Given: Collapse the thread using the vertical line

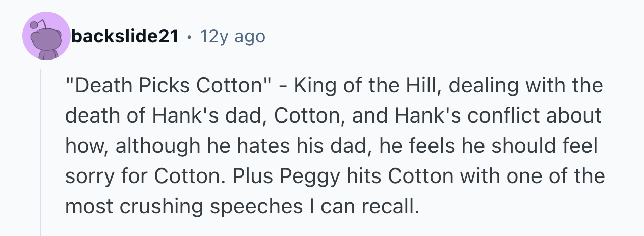Looking at the screenshot, I should [x=41, y=151].
